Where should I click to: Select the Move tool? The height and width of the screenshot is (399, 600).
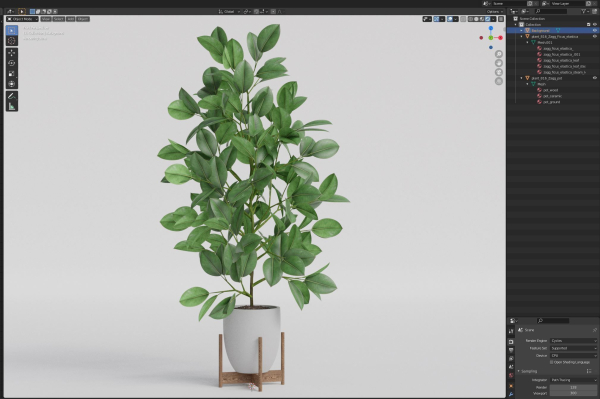point(12,53)
